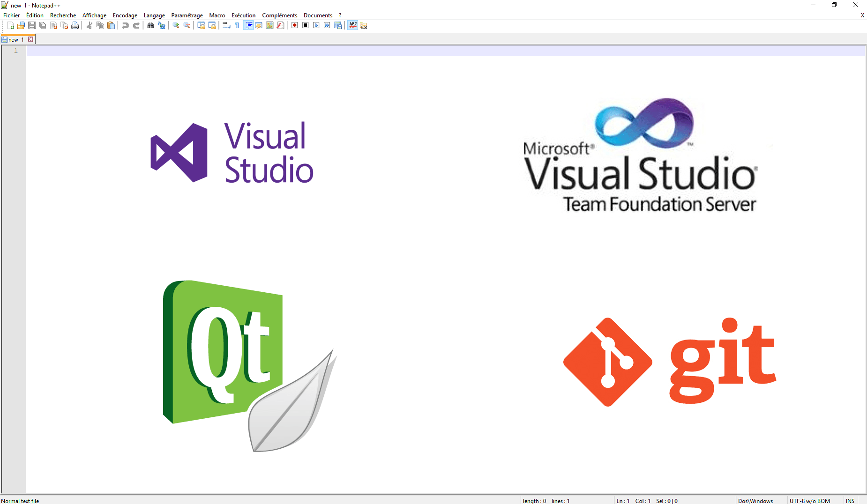
Task: Toggle word wrap in the toolbar
Action: [x=226, y=26]
